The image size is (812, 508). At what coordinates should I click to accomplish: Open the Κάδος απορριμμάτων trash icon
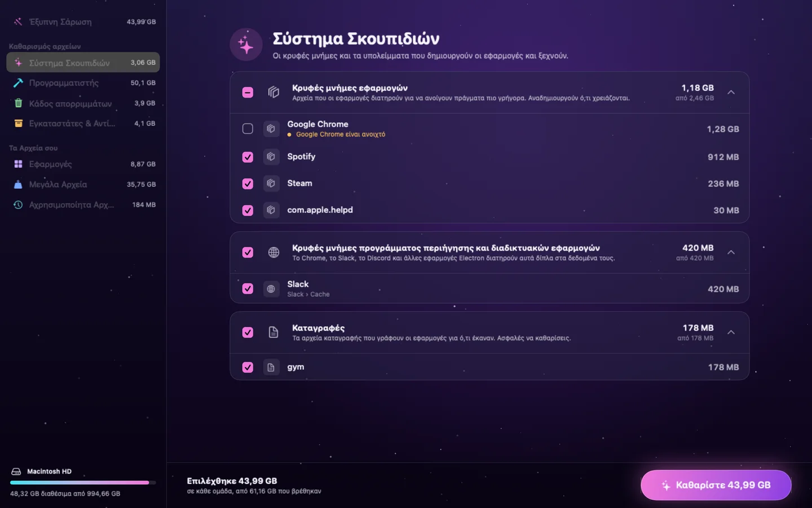[x=18, y=103]
